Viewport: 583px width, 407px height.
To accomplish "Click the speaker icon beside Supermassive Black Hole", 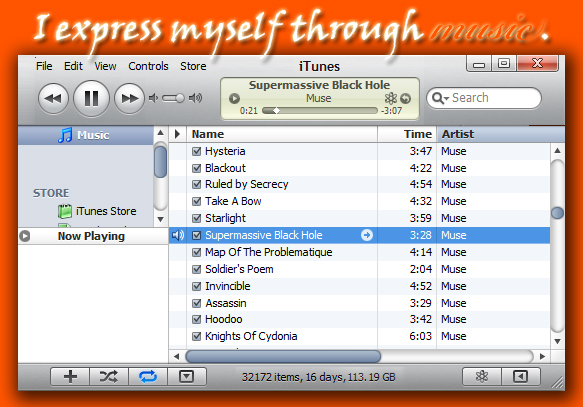I will [178, 235].
